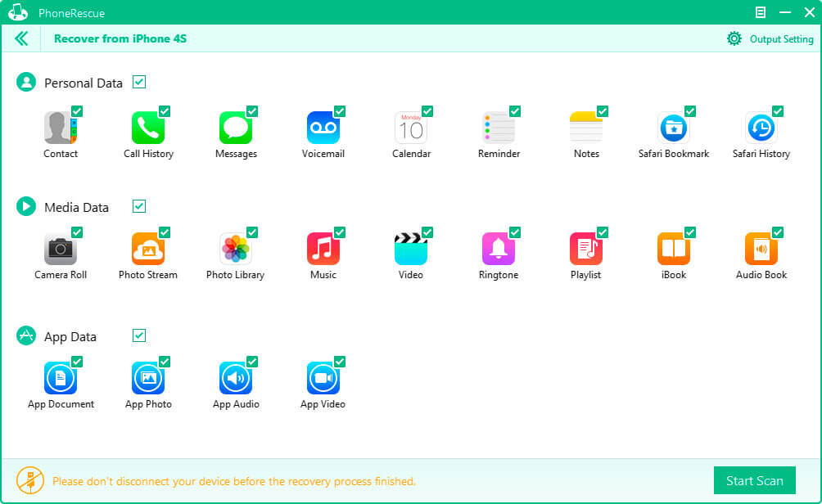Click the Video clapperboard icon
Viewport: 822px width, 504px height.
pos(410,249)
